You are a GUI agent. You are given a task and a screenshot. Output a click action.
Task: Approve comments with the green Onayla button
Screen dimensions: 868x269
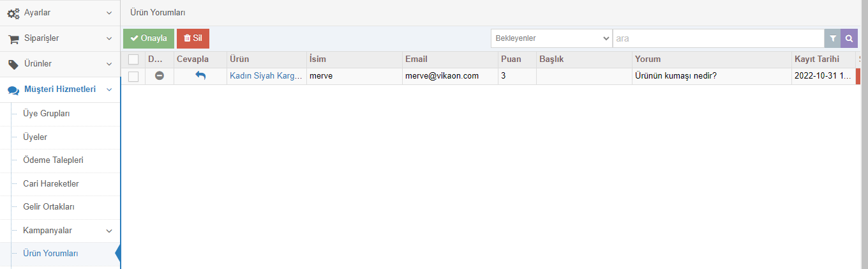click(x=149, y=38)
